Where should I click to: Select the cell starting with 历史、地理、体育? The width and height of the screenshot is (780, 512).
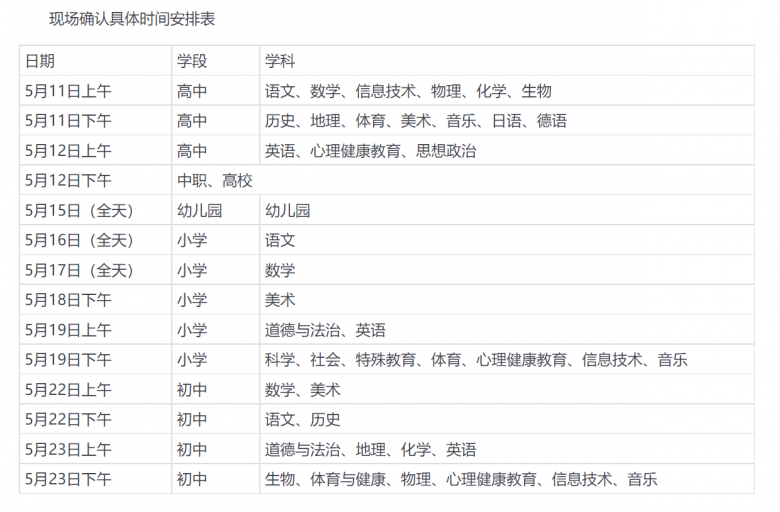tap(415, 121)
